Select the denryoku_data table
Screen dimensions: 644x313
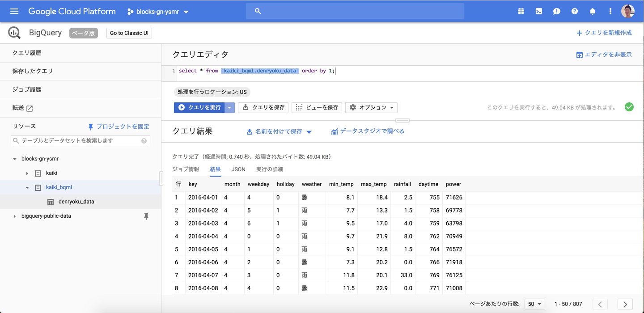coord(76,202)
